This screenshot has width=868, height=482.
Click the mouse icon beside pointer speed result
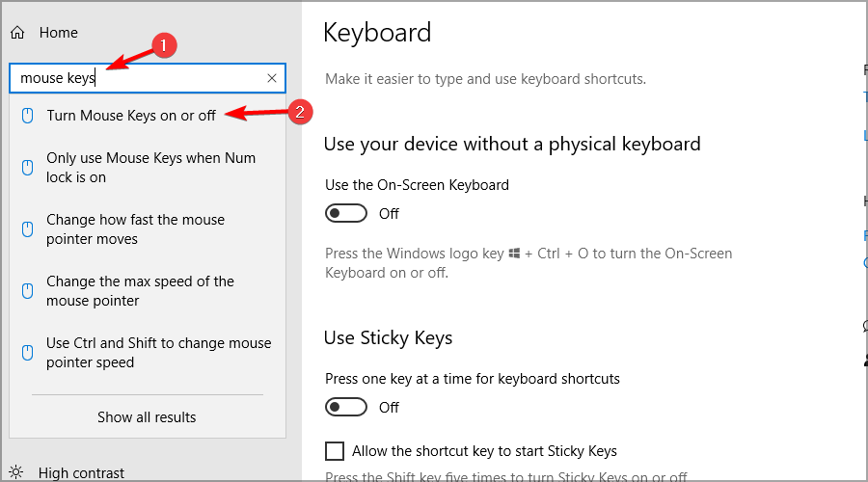coord(27,229)
